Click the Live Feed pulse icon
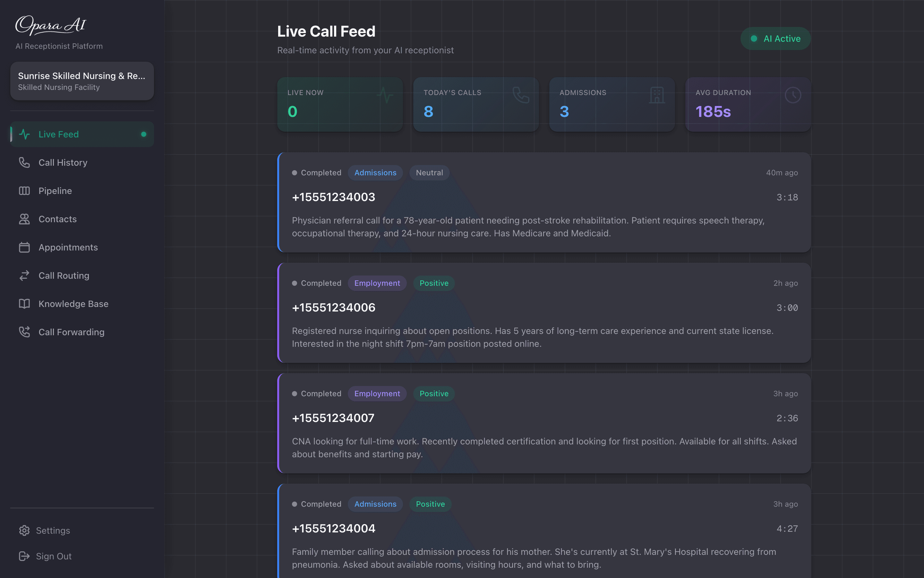This screenshot has height=578, width=924. 24,134
